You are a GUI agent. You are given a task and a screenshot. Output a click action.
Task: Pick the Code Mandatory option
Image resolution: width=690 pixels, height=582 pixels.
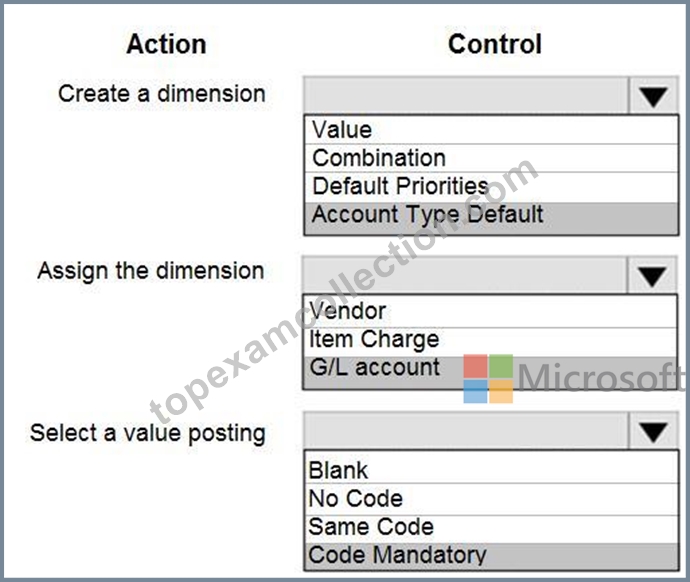491,556
